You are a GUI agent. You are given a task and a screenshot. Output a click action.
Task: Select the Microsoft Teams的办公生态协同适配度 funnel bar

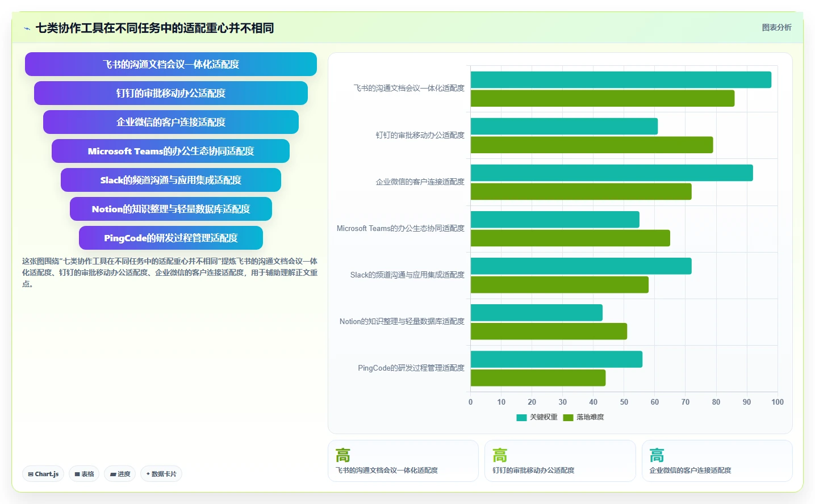coord(171,151)
